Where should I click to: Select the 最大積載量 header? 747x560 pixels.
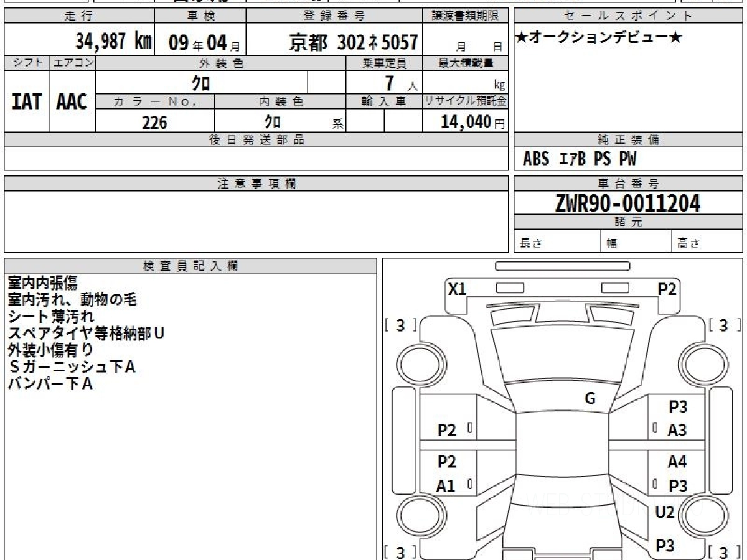tap(466, 63)
